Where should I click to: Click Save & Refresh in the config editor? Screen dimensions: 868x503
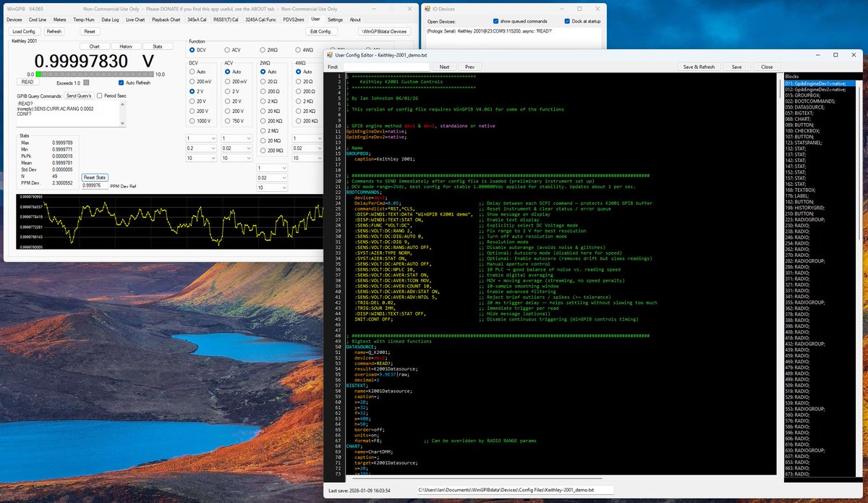coord(699,67)
